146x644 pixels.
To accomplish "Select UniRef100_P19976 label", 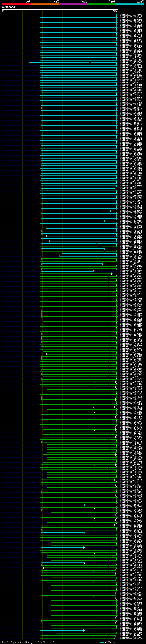I will pos(131,77).
